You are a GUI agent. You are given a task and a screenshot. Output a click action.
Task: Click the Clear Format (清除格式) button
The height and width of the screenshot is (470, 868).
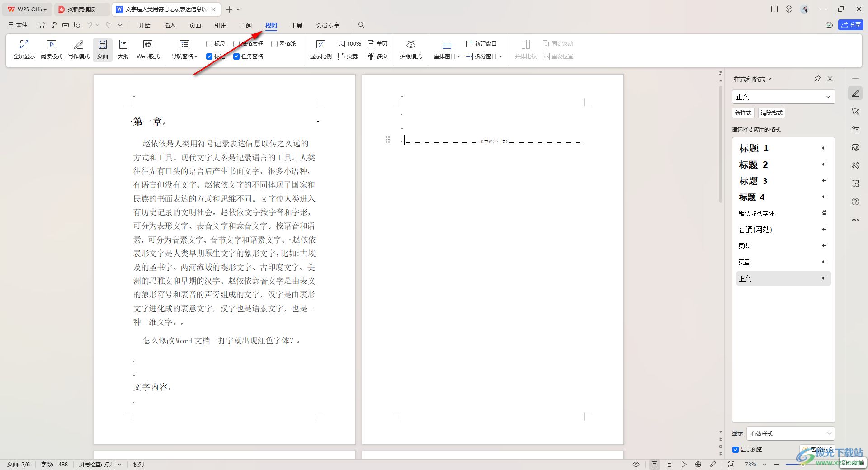point(771,113)
